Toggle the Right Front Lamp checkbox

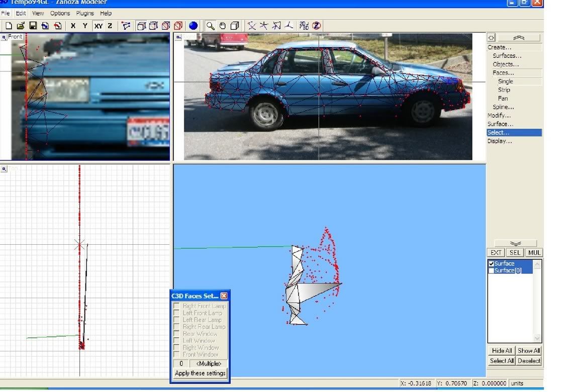tap(176, 306)
